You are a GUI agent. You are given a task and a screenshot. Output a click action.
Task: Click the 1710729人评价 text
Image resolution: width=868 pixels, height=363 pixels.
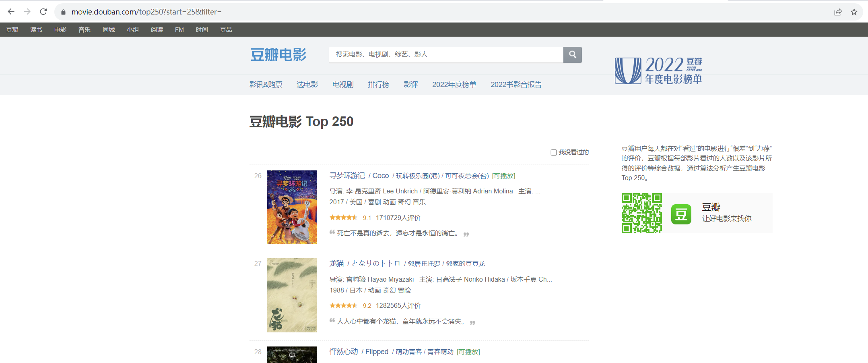pos(398,218)
